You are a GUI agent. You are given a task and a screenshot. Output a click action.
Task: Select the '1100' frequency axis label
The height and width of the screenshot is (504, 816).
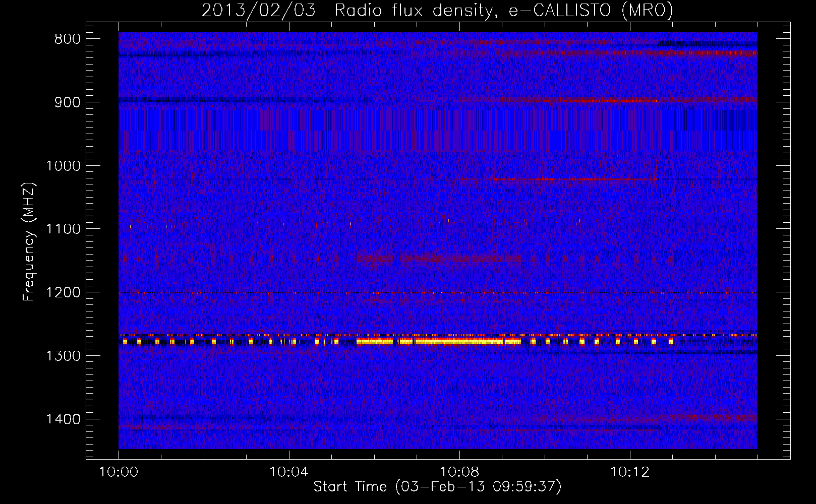[63, 229]
